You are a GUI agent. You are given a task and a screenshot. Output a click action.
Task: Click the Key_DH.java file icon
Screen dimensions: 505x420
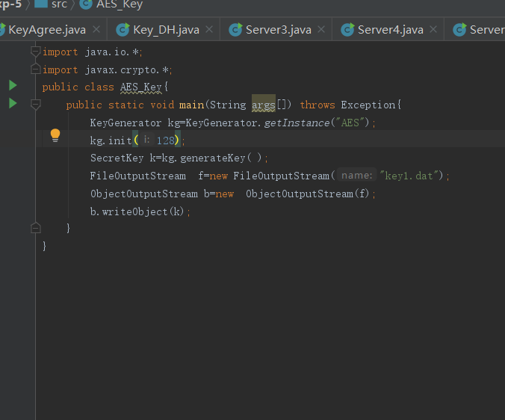(x=123, y=30)
